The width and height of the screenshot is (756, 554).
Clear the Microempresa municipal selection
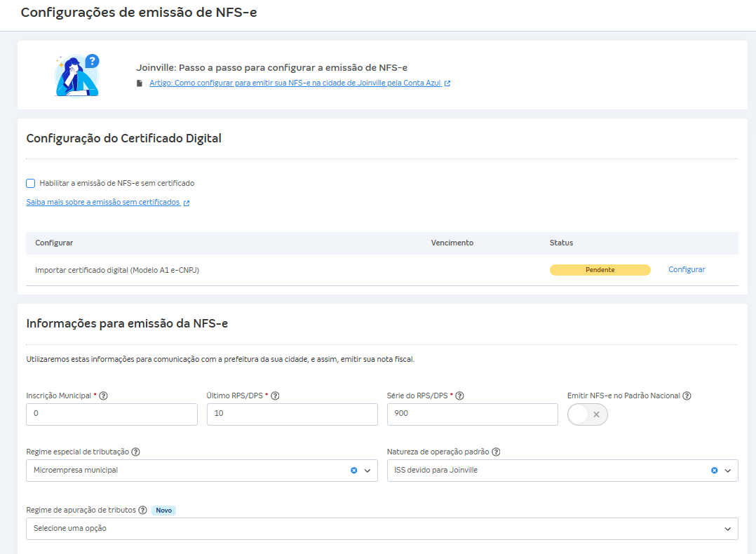[x=354, y=471]
